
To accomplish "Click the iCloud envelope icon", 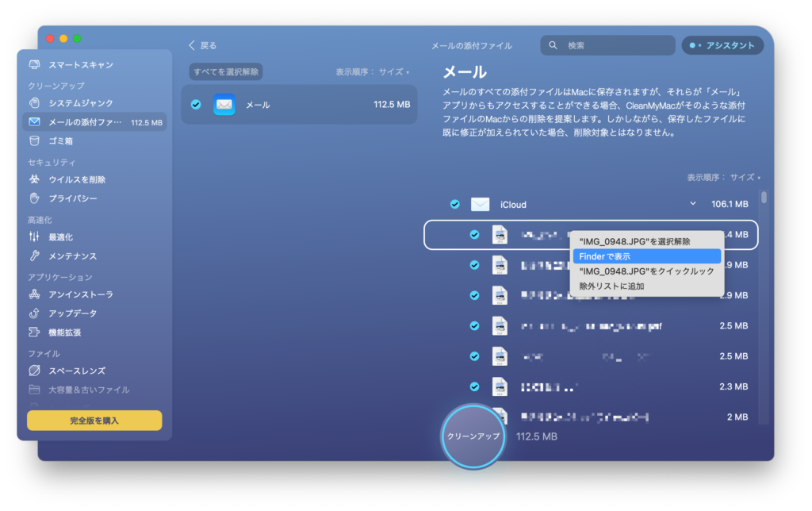I will coord(480,204).
